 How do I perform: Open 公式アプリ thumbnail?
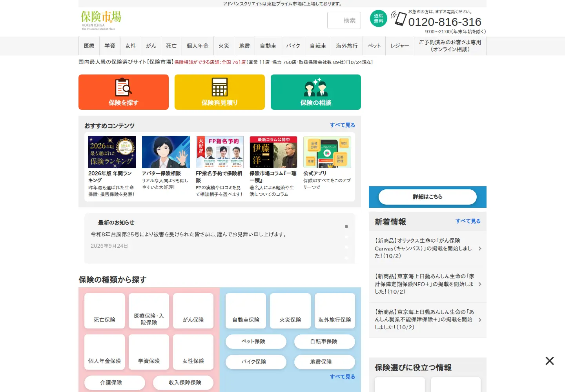coord(327,152)
